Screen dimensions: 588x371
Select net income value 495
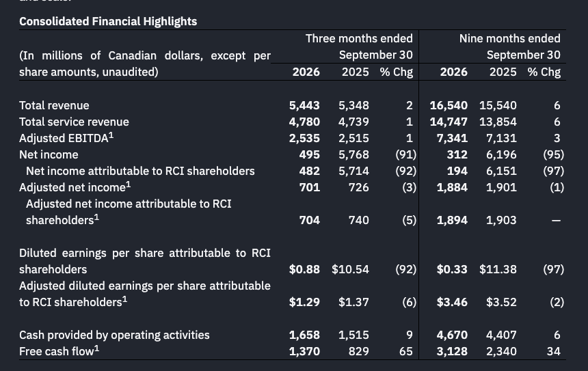coord(309,155)
